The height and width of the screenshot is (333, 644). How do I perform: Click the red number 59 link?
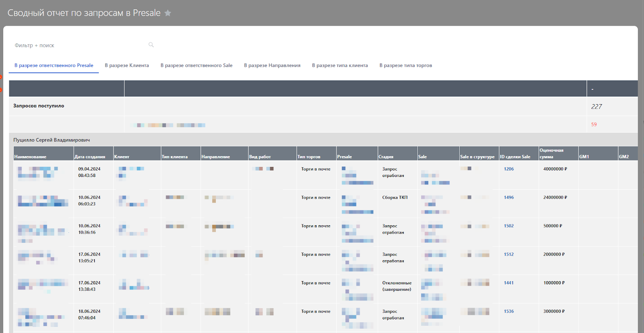594,125
